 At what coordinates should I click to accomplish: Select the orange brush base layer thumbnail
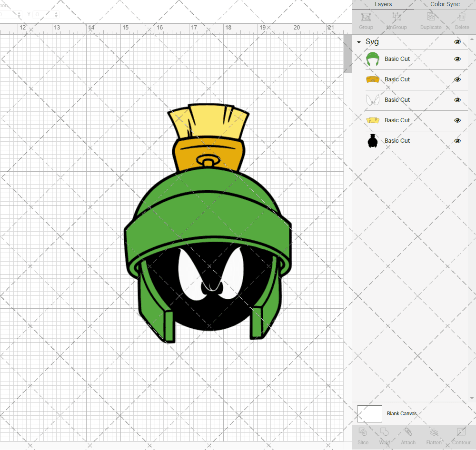pos(373,79)
